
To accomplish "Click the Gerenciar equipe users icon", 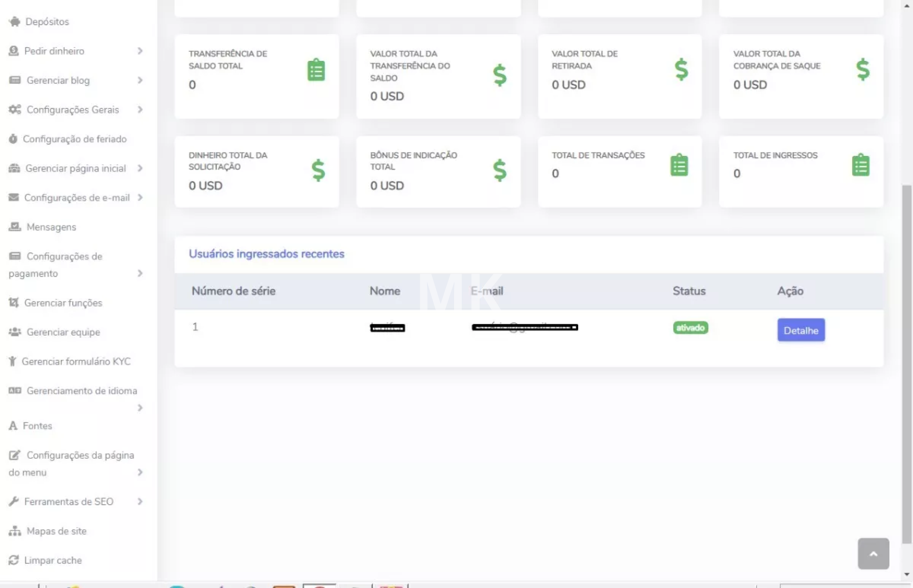I will (x=15, y=332).
